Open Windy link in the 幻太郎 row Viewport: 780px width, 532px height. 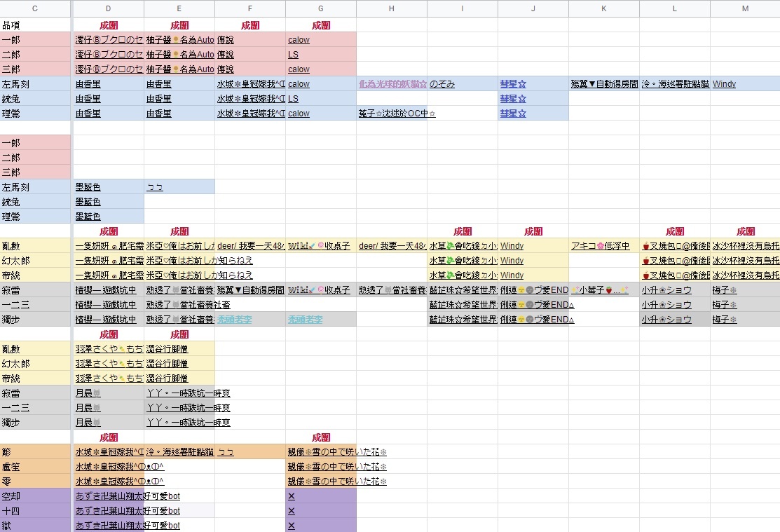(512, 261)
